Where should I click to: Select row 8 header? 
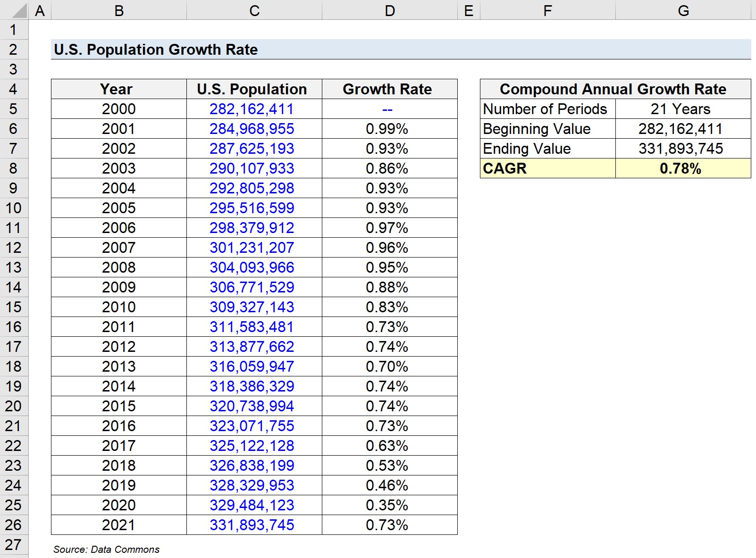[14, 168]
